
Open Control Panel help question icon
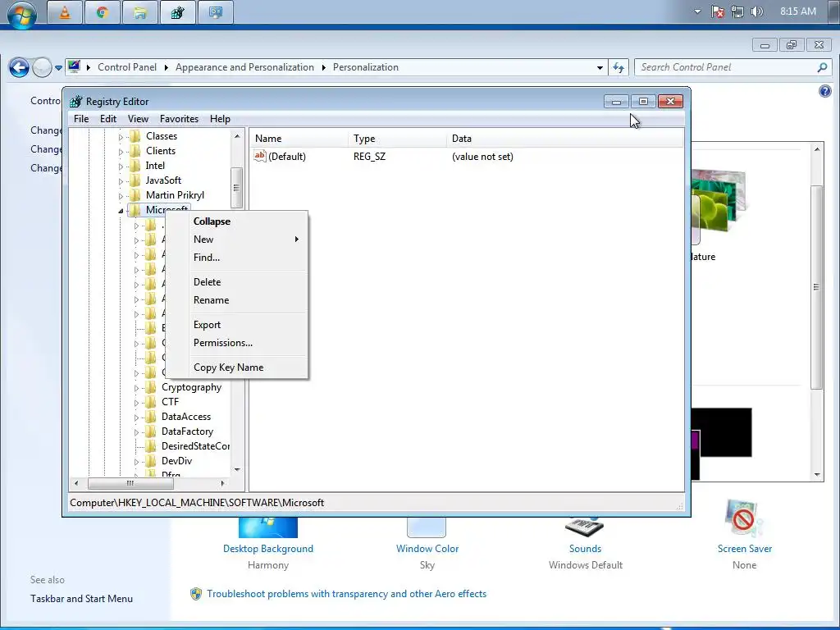[825, 91]
